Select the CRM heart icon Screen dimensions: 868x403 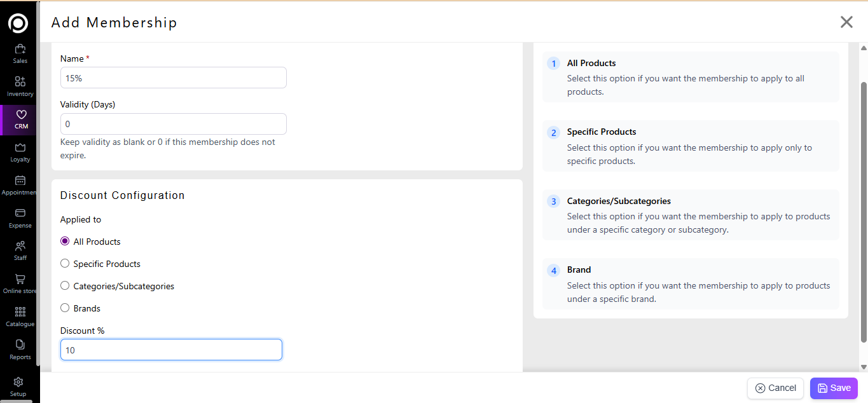(x=20, y=115)
